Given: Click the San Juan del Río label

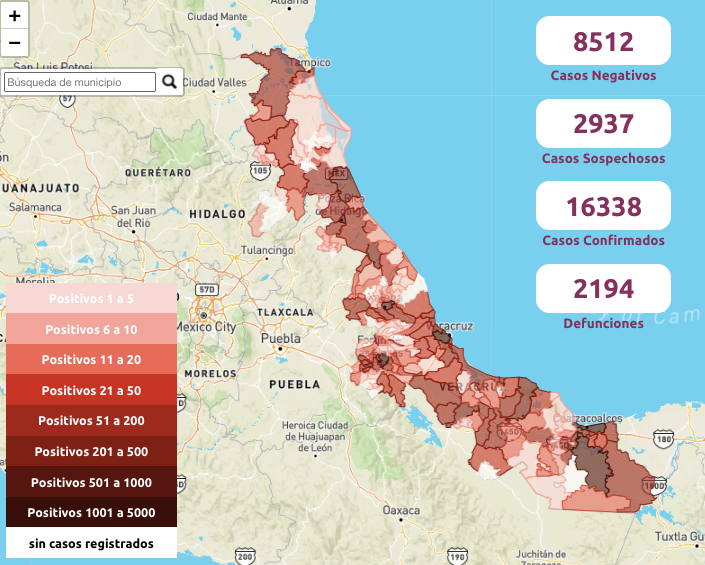Looking at the screenshot, I should 134,217.
